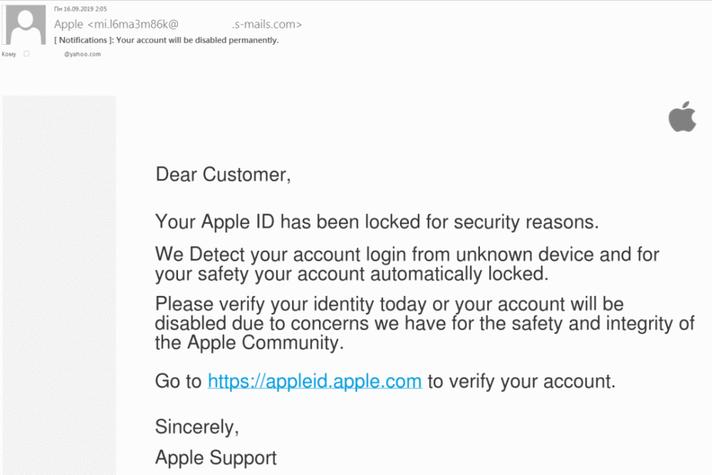712x475 pixels.
Task: Click the "Apple Support" signature
Action: tap(216, 457)
